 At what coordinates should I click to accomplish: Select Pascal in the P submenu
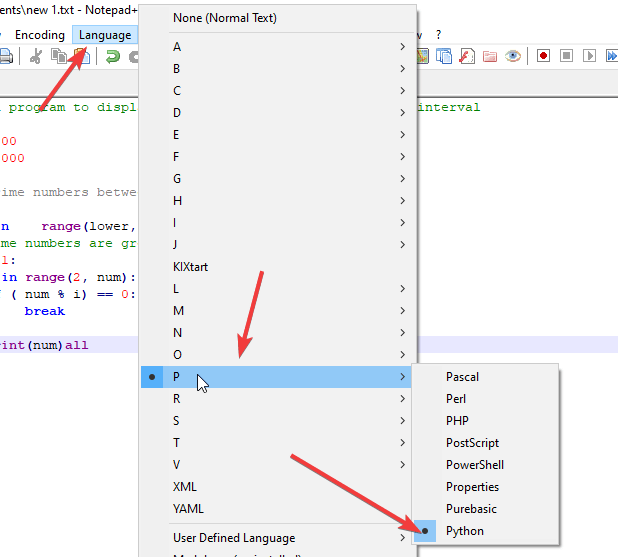(485, 377)
